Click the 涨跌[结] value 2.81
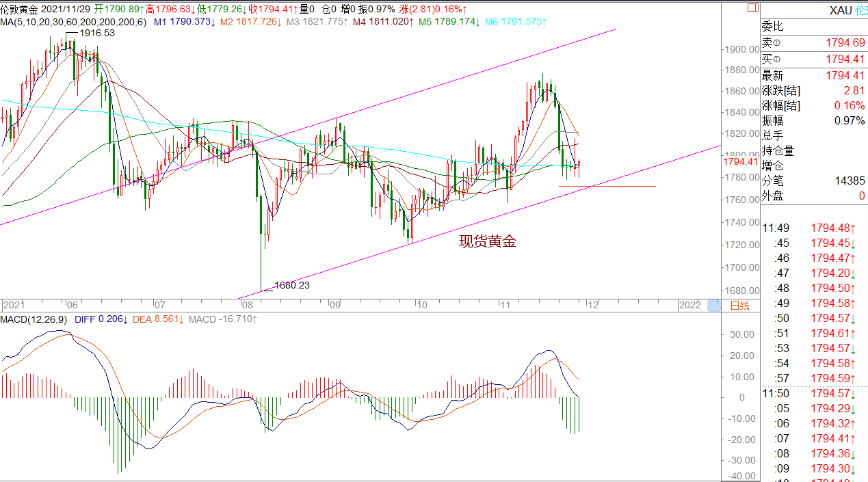This screenshot has width=868, height=482. (x=854, y=91)
